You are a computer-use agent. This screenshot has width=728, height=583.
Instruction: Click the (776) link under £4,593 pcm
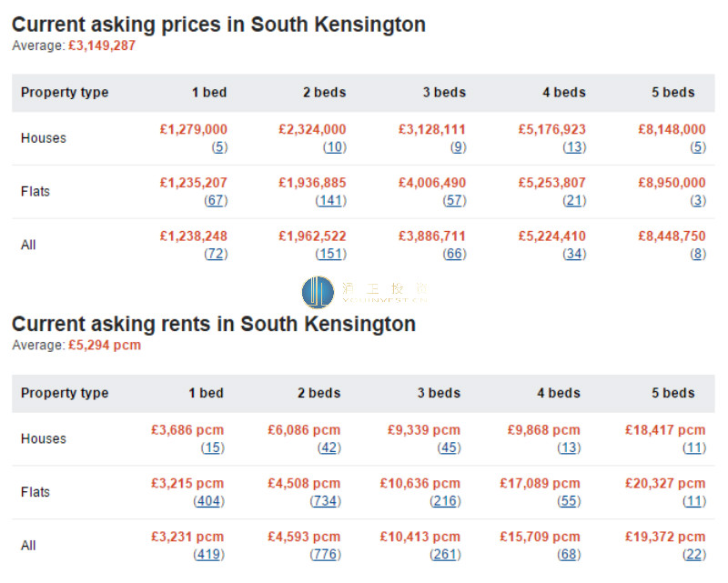click(x=326, y=555)
